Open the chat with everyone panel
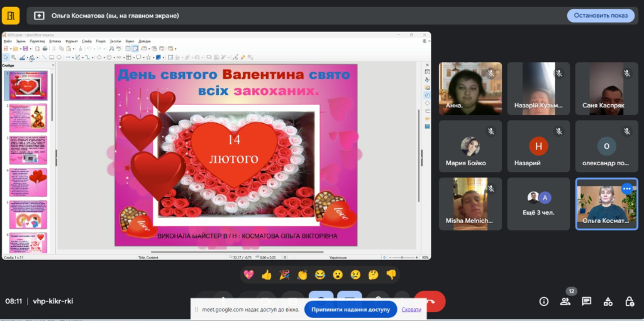 point(586,302)
